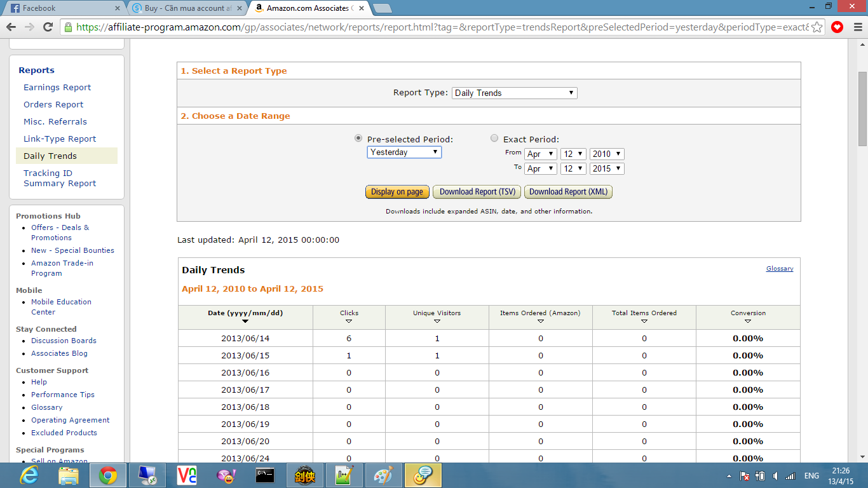
Task: Open the From month dropdown
Action: (x=541, y=154)
